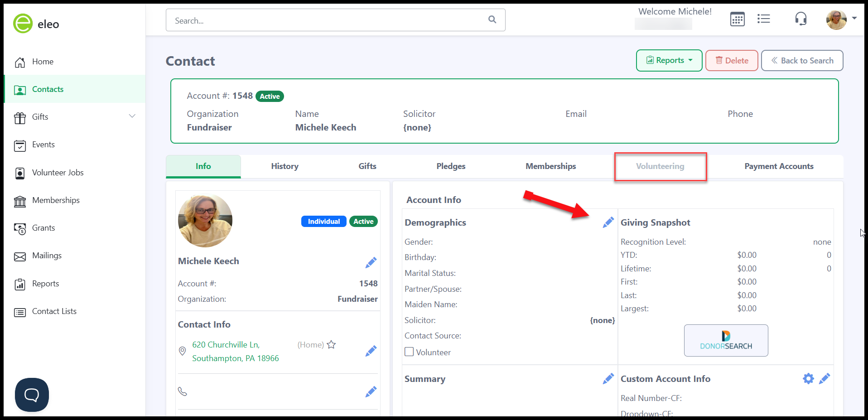
Task: Toggle the primary address star
Action: (331, 344)
